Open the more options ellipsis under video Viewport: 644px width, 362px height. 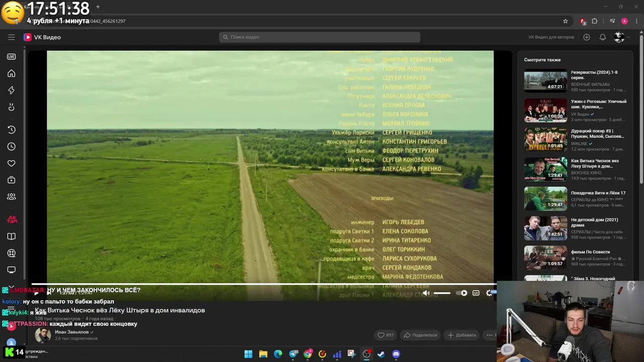pyautogui.click(x=490, y=335)
